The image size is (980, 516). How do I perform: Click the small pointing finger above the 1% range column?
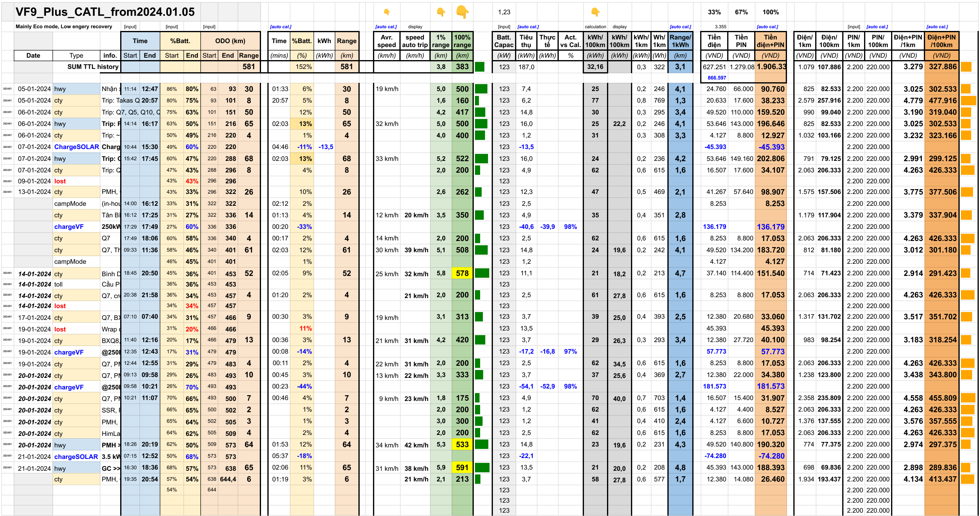(x=441, y=12)
